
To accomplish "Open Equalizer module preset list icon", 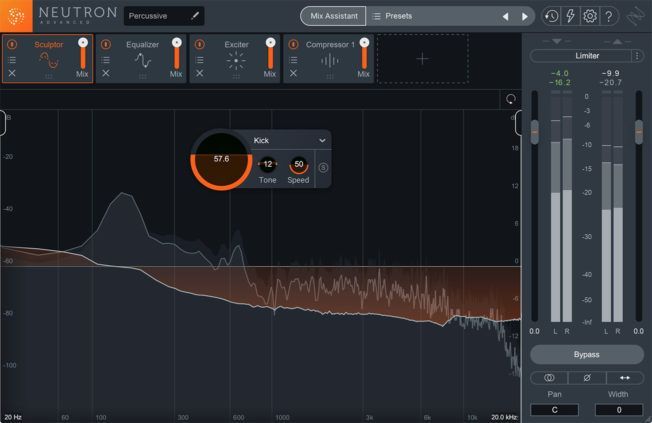I will point(106,60).
